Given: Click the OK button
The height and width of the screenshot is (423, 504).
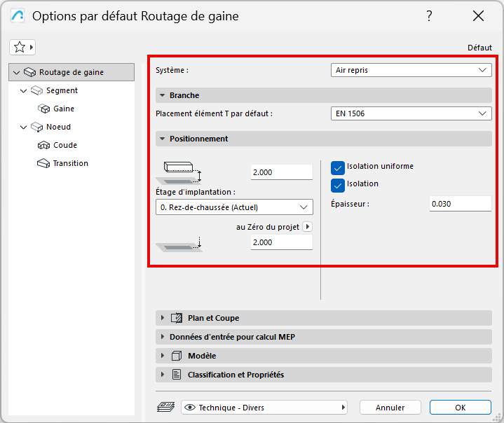Looking at the screenshot, I should pyautogui.click(x=460, y=407).
